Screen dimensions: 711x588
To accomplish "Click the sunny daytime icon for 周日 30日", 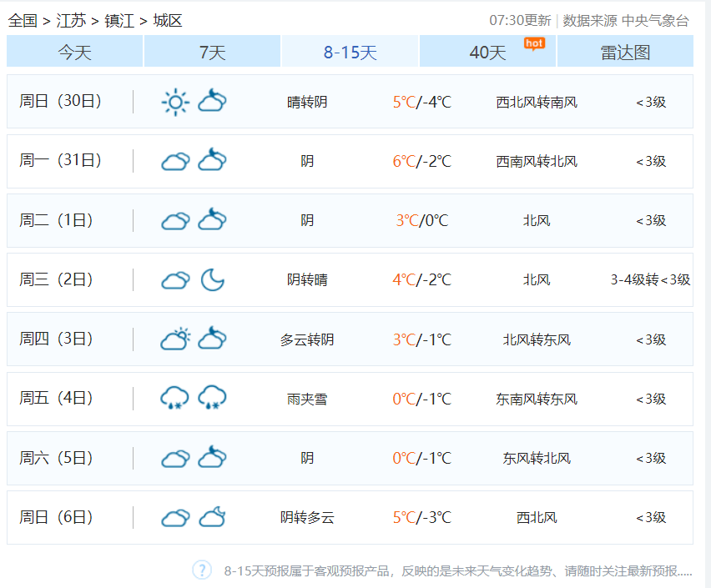I will [175, 102].
